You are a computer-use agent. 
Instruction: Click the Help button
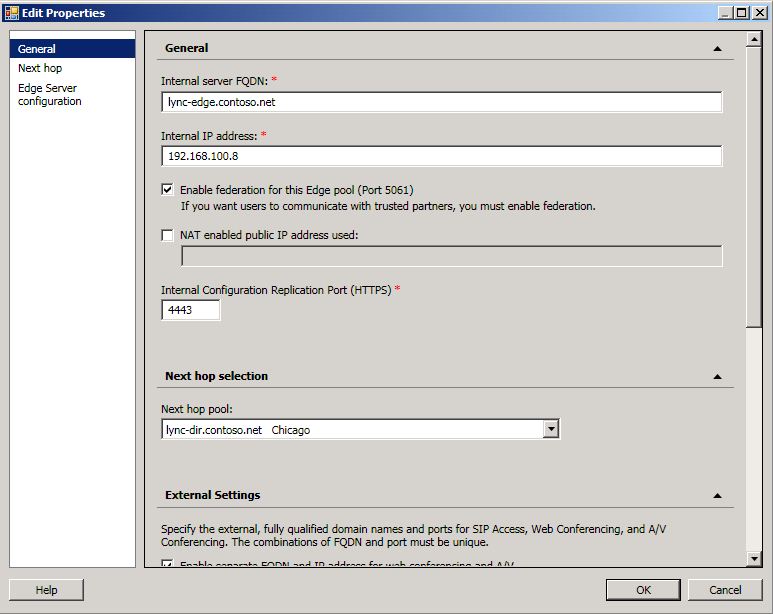point(46,590)
